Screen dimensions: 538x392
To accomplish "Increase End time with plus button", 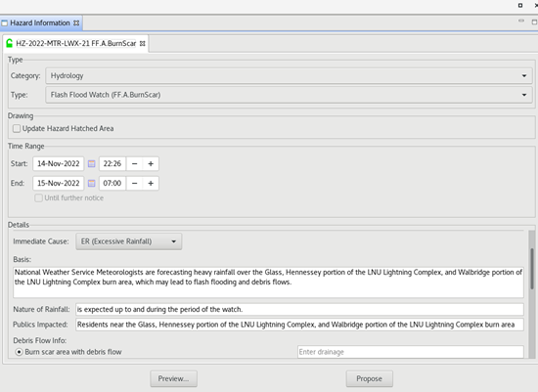I will pyautogui.click(x=151, y=184).
